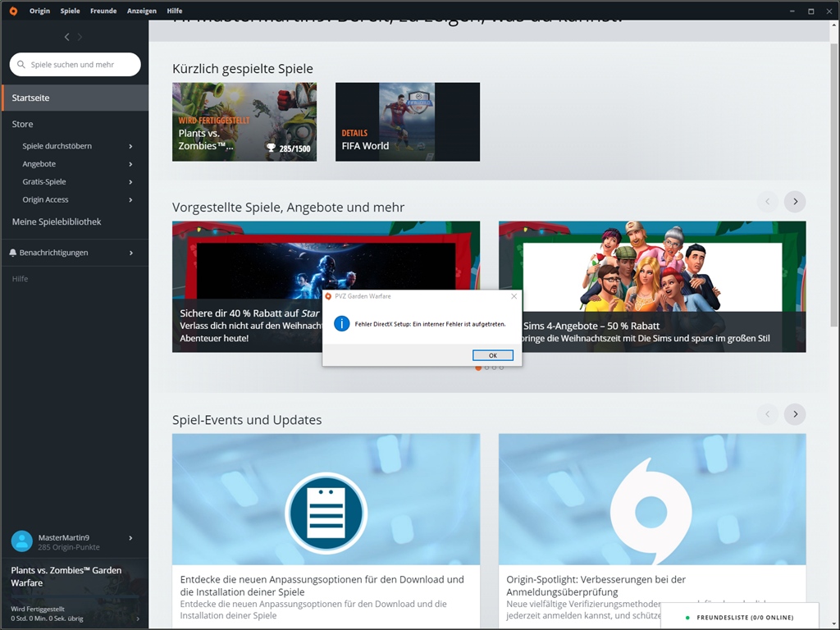Click the MasterMartin9 avatar icon
Viewport: 840px width, 630px height.
(x=22, y=541)
